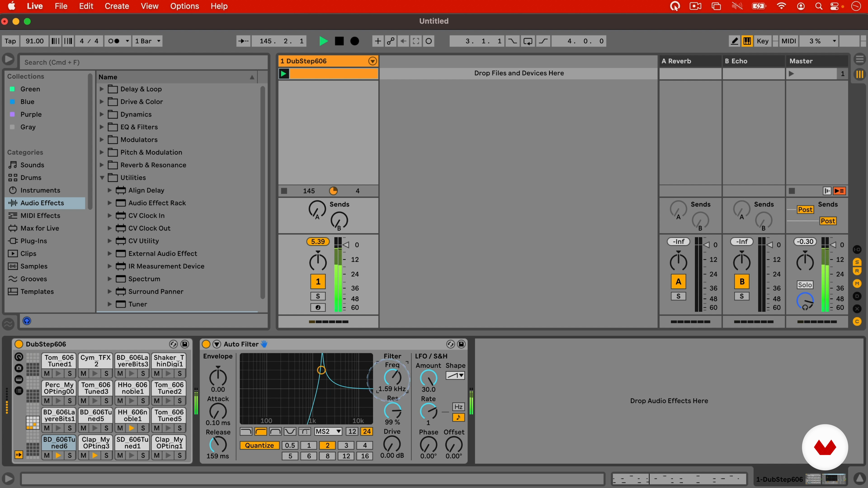
Task: Expand the Delay & Loop folder
Action: pyautogui.click(x=102, y=89)
